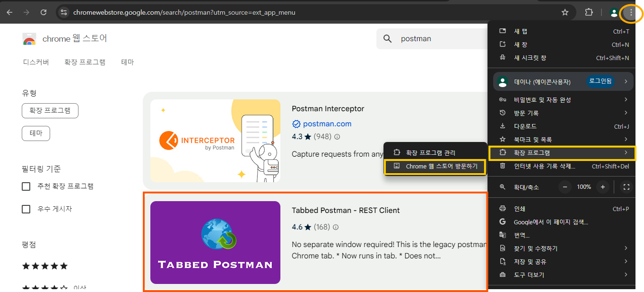This screenshot has width=644, height=292.
Task: Click the verified badge next to postman.com
Action: pos(296,124)
